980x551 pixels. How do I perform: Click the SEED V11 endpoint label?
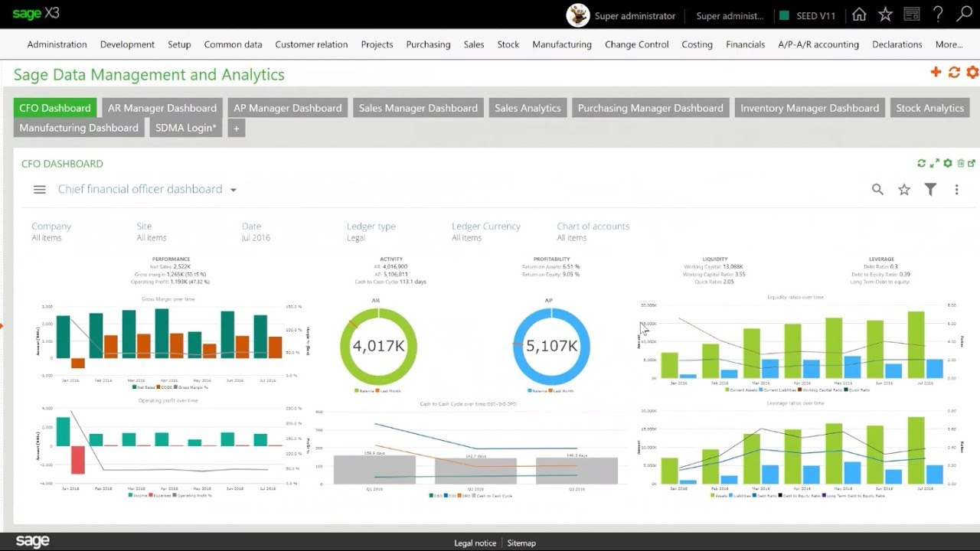point(816,15)
